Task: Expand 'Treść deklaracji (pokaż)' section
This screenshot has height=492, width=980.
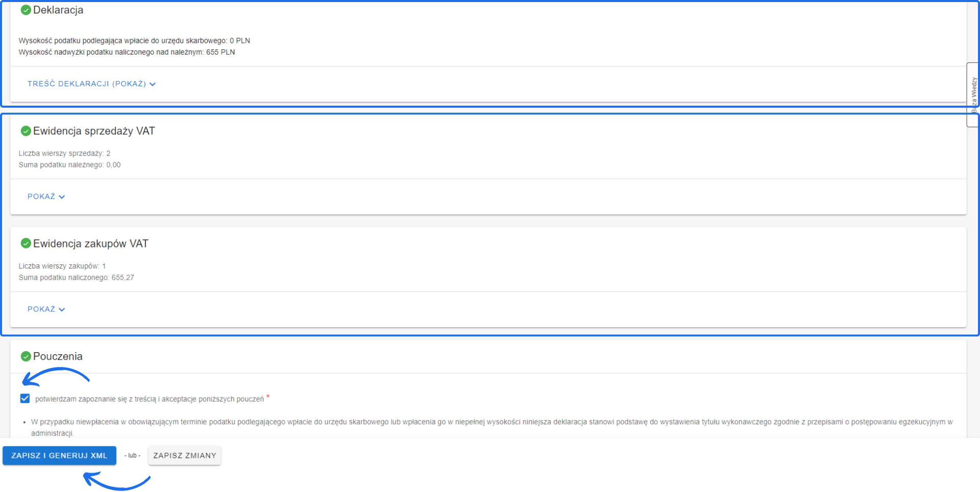Action: pyautogui.click(x=91, y=84)
